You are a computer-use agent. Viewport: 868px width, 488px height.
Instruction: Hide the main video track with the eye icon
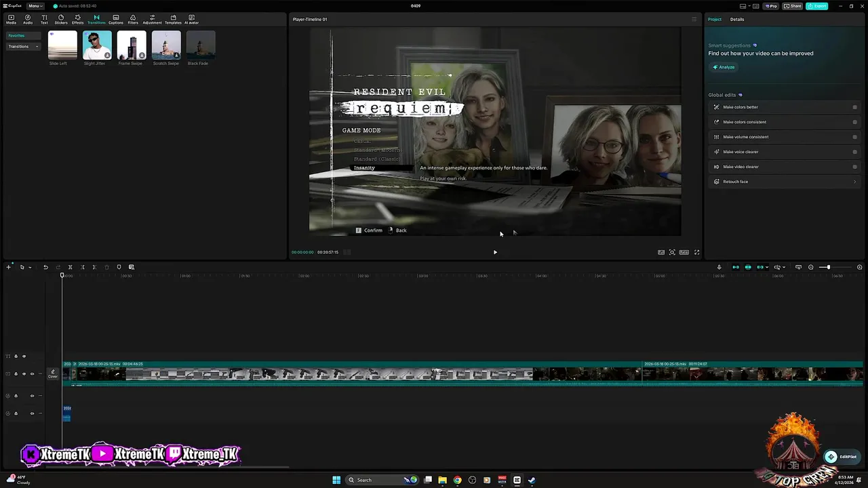coord(24,374)
